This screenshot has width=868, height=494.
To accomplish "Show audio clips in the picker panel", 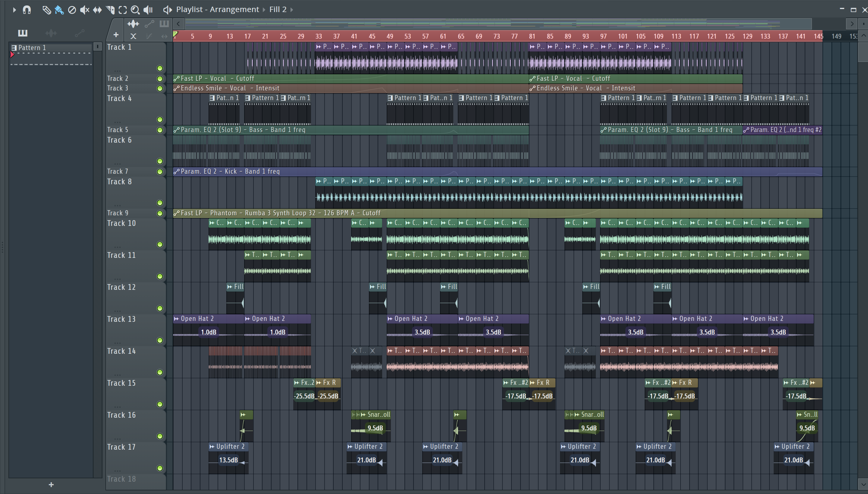I will point(51,33).
